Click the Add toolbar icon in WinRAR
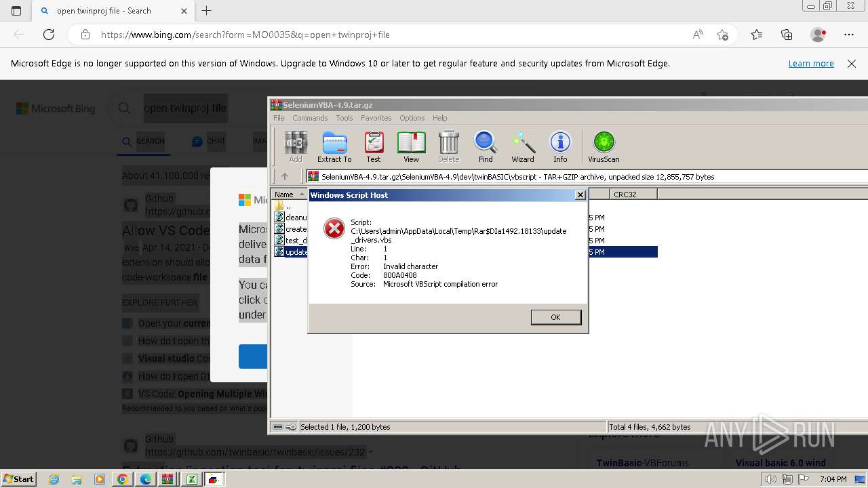The width and height of the screenshot is (868, 488). 296,147
